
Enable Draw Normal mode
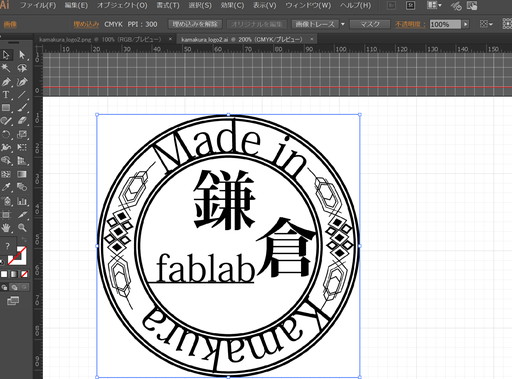[4, 287]
